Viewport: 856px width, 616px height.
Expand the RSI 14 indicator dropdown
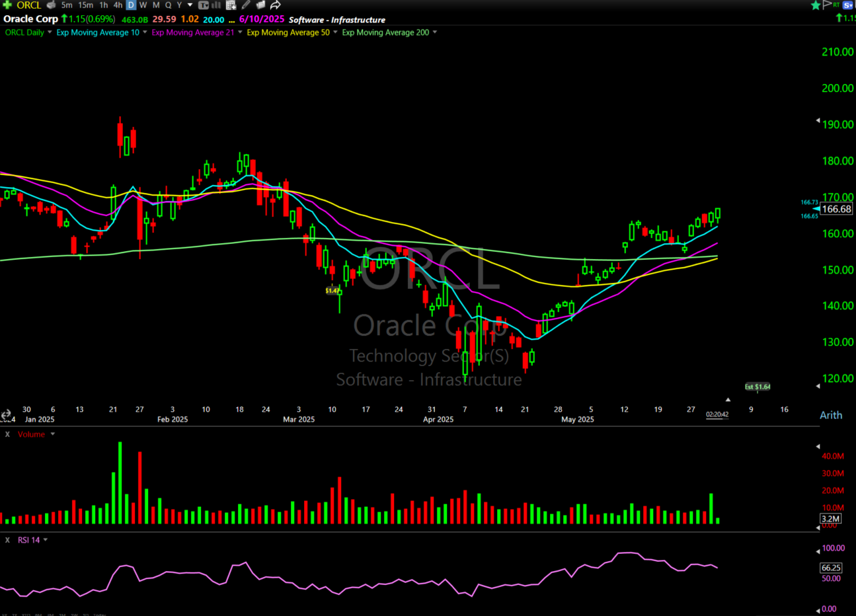[x=46, y=540]
